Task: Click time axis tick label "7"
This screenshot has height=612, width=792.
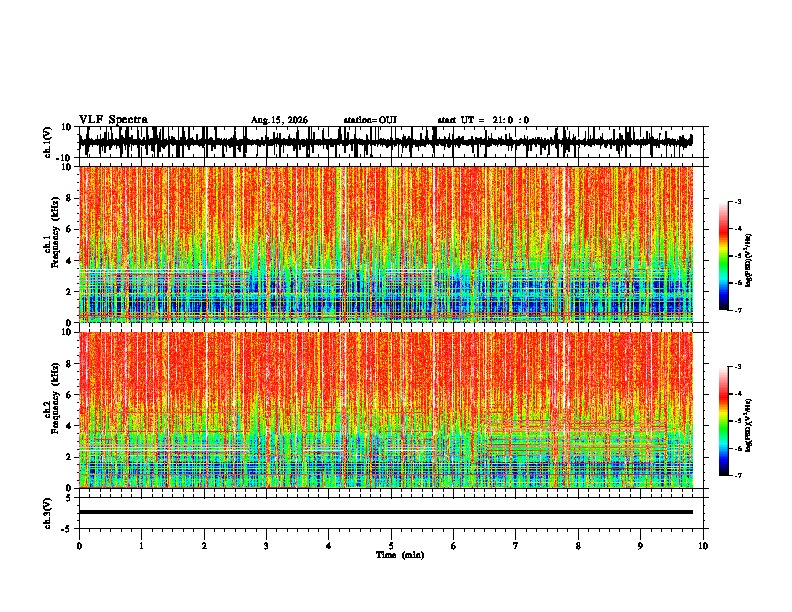Action: point(516,546)
